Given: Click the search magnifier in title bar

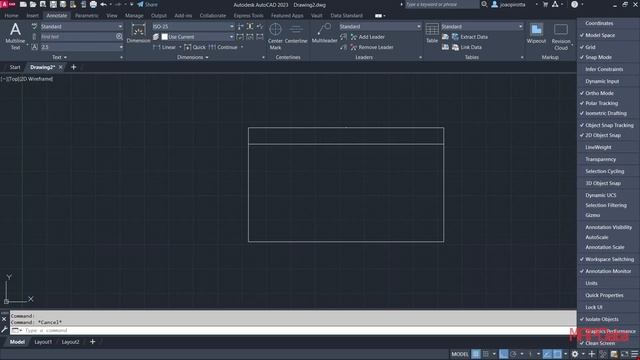Looking at the screenshot, I should point(484,4).
